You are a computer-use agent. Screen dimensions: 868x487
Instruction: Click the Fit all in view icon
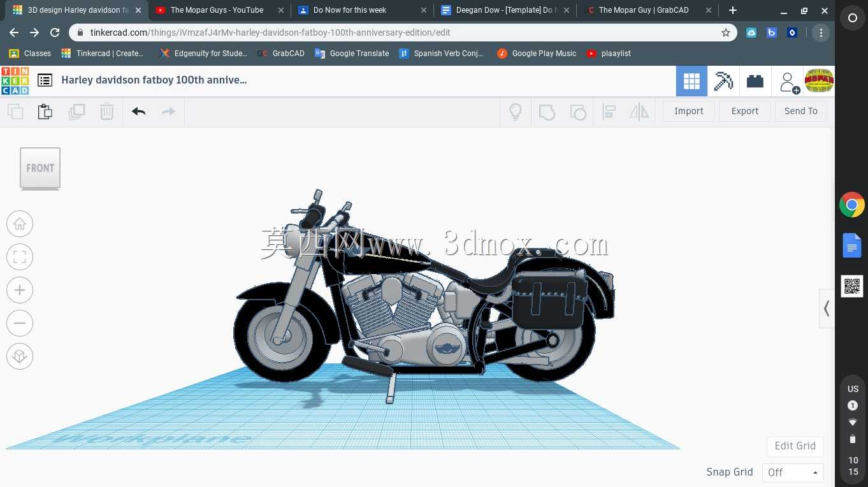[x=20, y=257]
